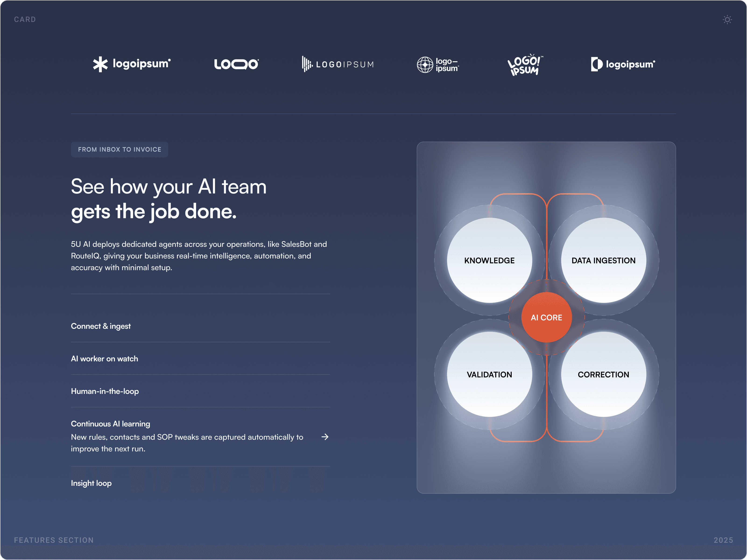Click the VALIDATION node circle
Image resolution: width=747 pixels, height=560 pixels.
(489, 374)
